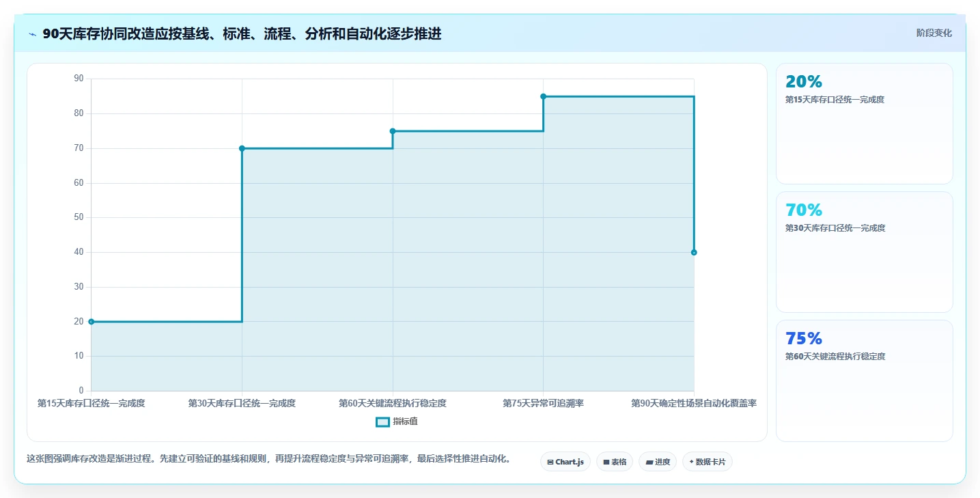Screen dimensions: 980x498
Task: Click the description text starting 这张图强调
Action: pyautogui.click(x=268, y=459)
